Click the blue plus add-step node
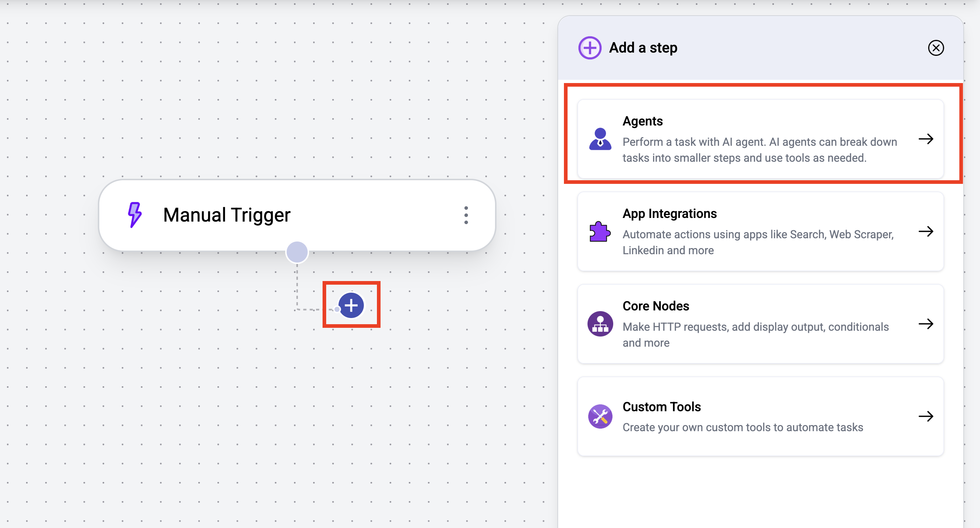Image resolution: width=980 pixels, height=528 pixels. tap(351, 305)
